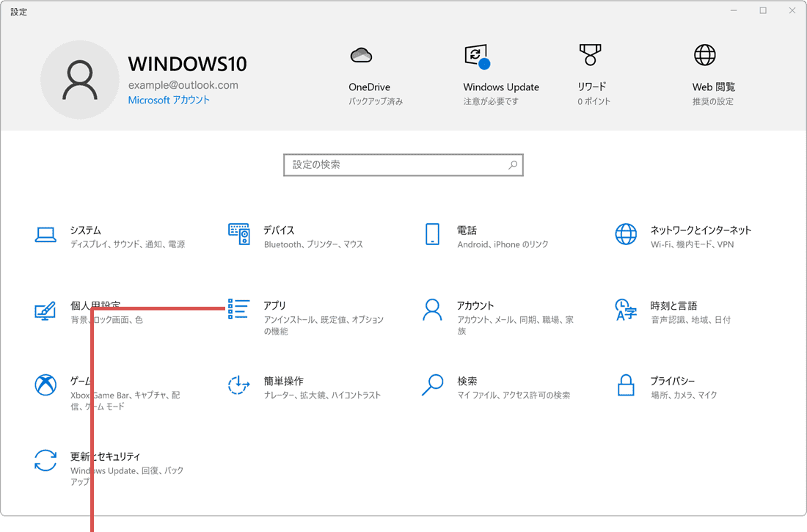
Task: Click the ナレーター、拡大鏡、ハイコントラスト description
Action: pyautogui.click(x=323, y=395)
